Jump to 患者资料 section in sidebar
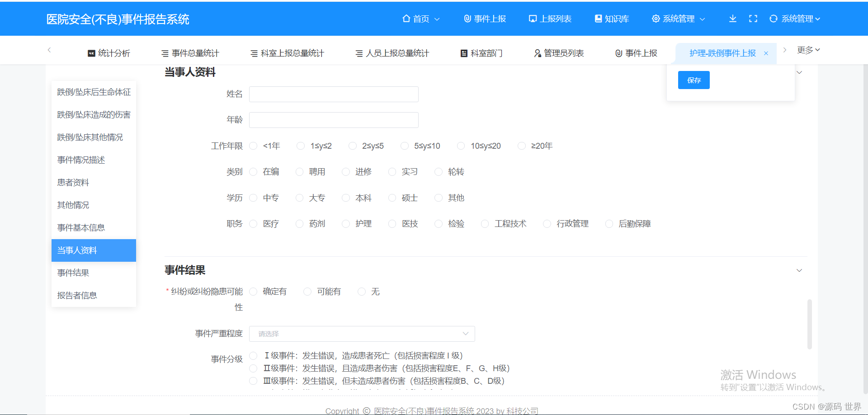Screen dimensions: 868x415 pyautogui.click(x=94, y=183)
